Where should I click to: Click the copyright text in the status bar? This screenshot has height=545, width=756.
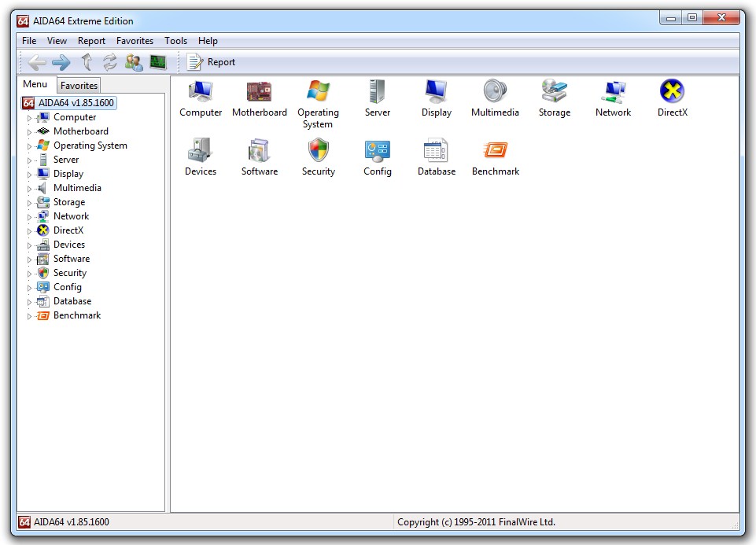pyautogui.click(x=477, y=522)
